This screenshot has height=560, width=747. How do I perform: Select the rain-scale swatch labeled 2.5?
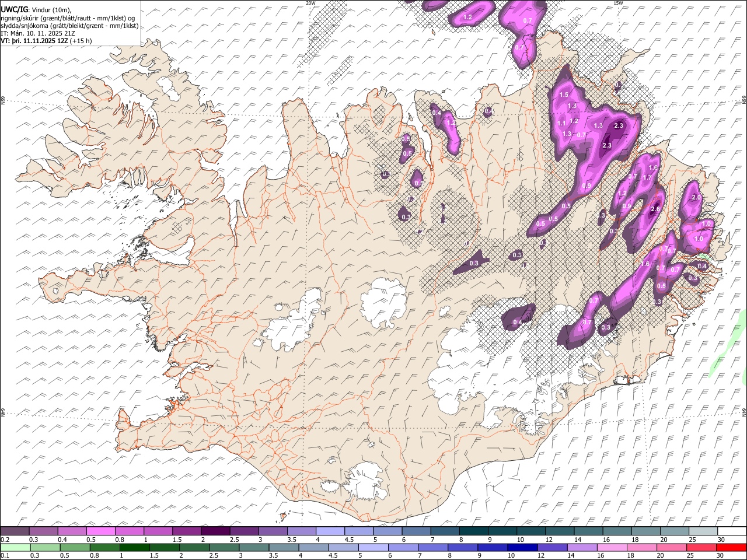(x=224, y=547)
